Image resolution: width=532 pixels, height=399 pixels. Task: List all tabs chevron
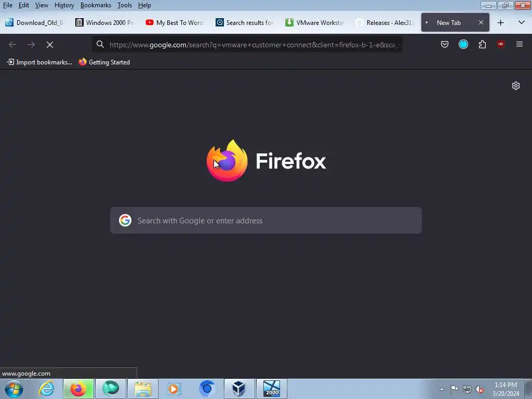[x=522, y=23]
